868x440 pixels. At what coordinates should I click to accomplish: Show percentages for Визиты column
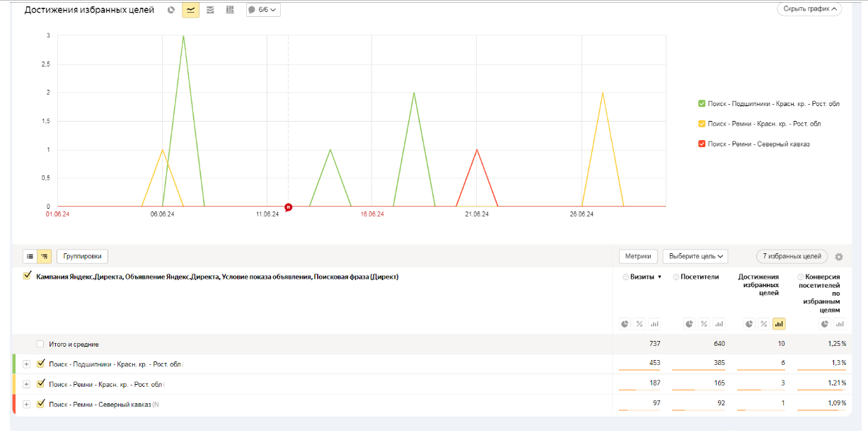[640, 324]
